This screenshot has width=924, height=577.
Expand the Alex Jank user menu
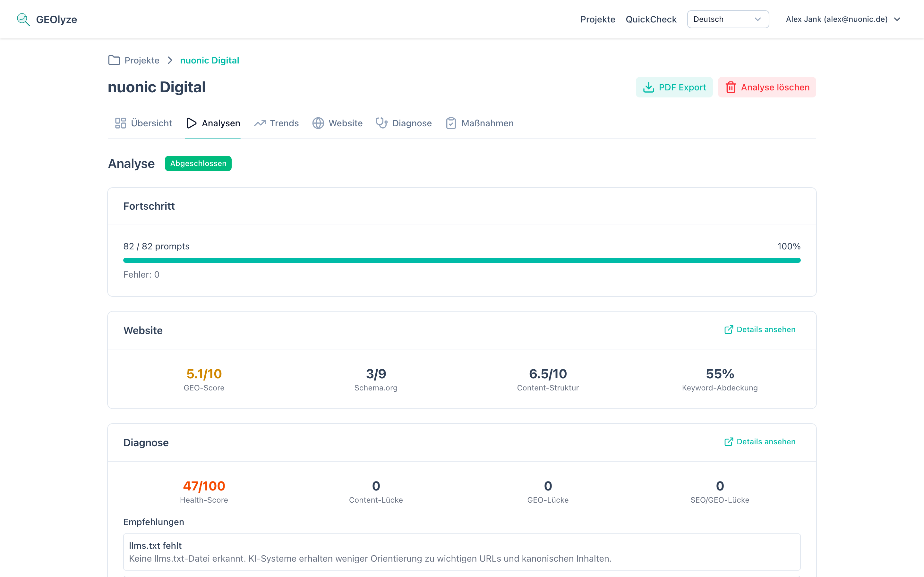(x=843, y=20)
